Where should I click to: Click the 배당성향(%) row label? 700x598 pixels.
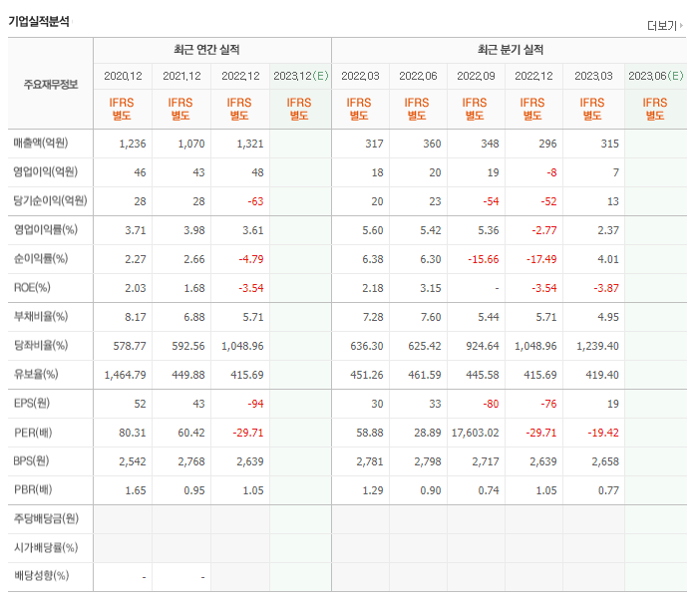(x=41, y=576)
